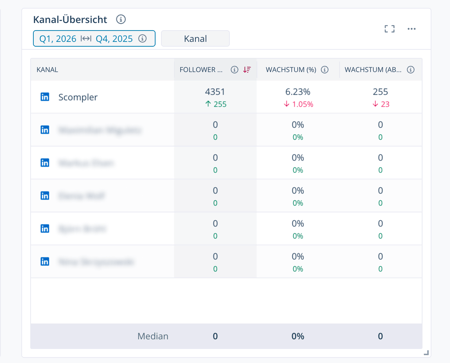This screenshot has width=450, height=363.
Task: Click the red absolute change value 23
Action: tap(385, 104)
